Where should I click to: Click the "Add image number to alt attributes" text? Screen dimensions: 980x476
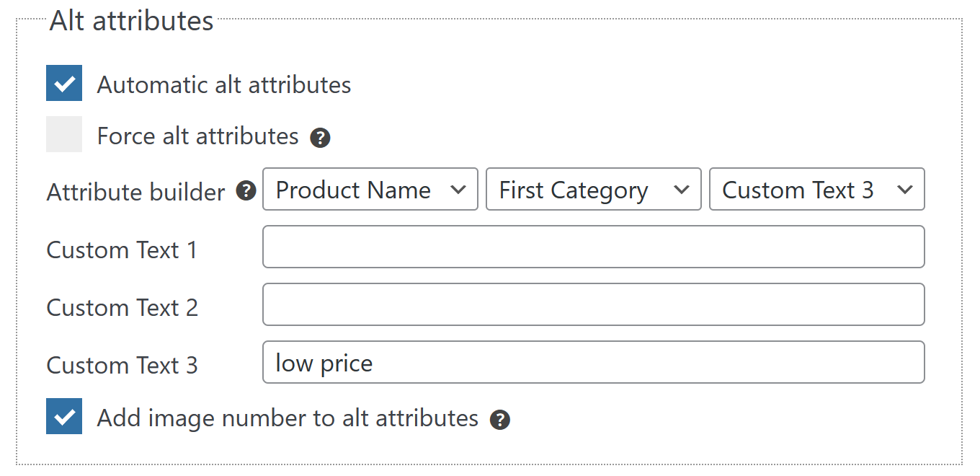[288, 418]
